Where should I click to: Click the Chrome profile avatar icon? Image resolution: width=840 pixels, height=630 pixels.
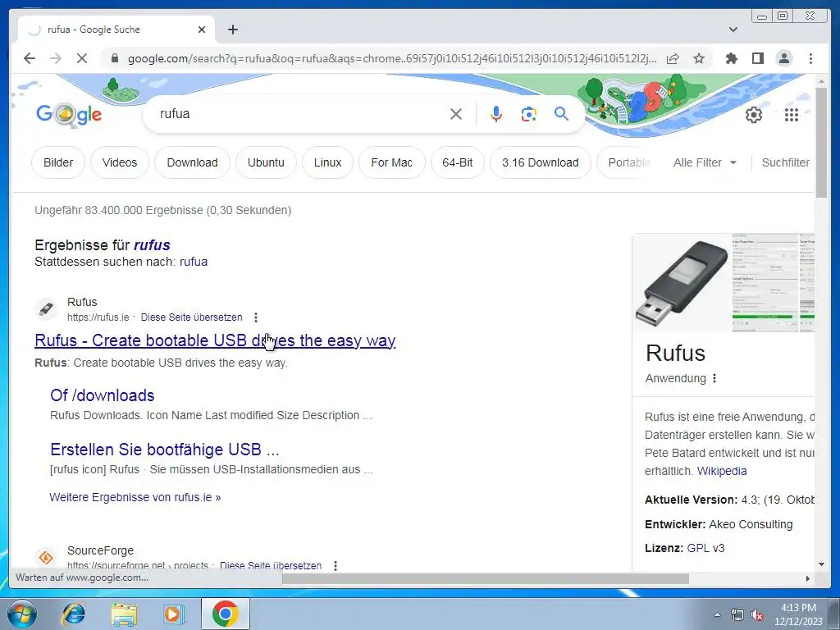(783, 58)
